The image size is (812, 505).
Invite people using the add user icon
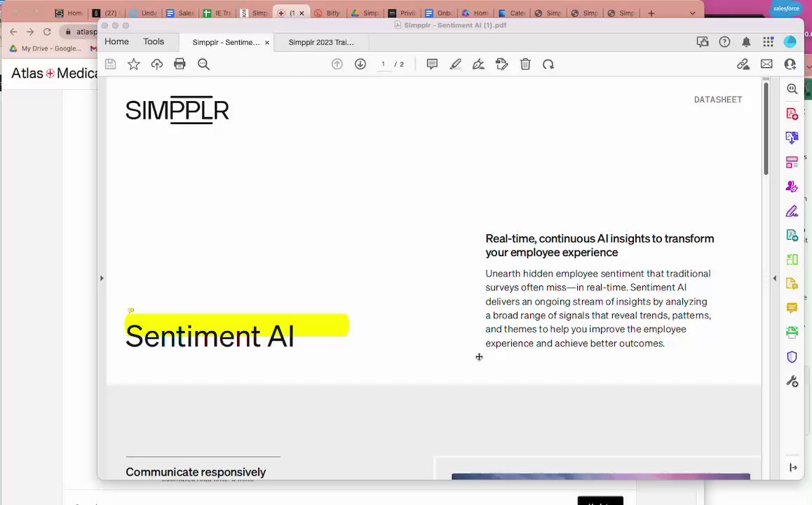790,65
